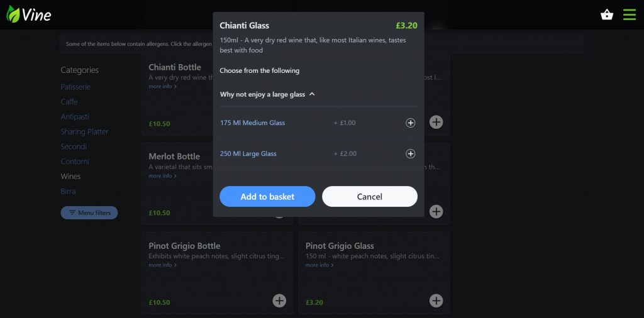Viewport: 644px width, 318px height.
Task: Add Pinot Grigio Glass with plus icon
Action: [436, 301]
